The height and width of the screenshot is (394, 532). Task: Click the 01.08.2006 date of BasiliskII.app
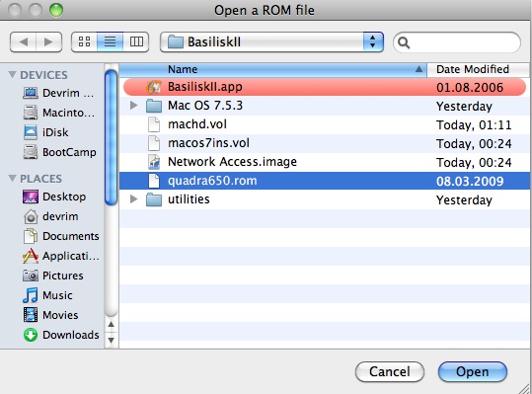[x=470, y=88]
